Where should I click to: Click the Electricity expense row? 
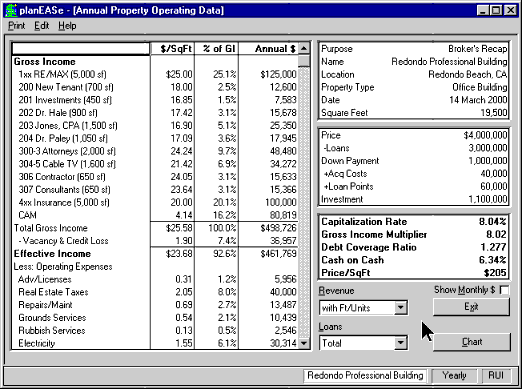155,343
